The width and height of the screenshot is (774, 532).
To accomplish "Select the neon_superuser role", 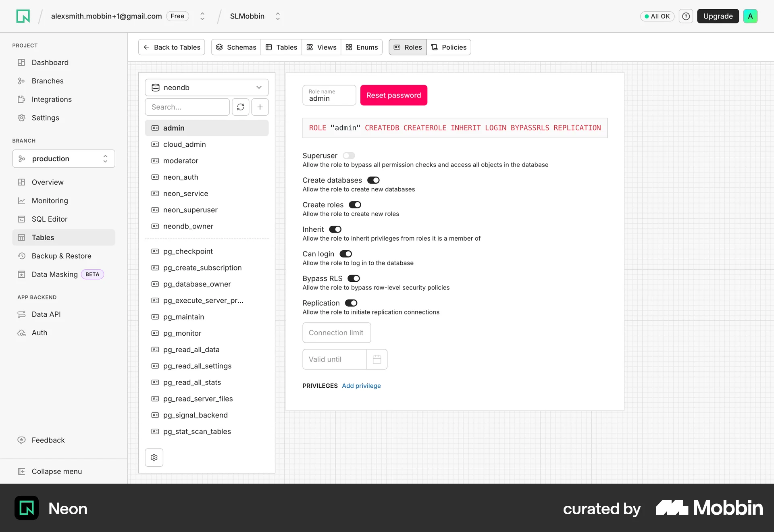I will [207, 210].
